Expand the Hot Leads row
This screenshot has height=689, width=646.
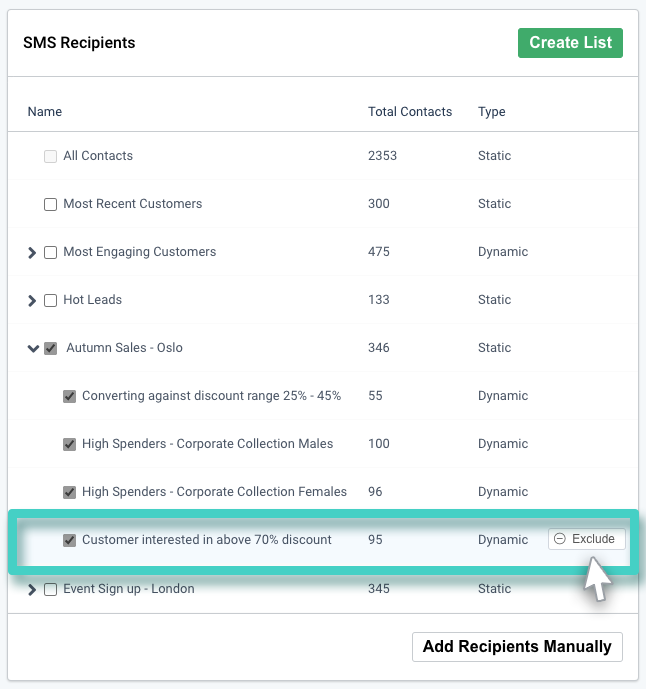(32, 300)
